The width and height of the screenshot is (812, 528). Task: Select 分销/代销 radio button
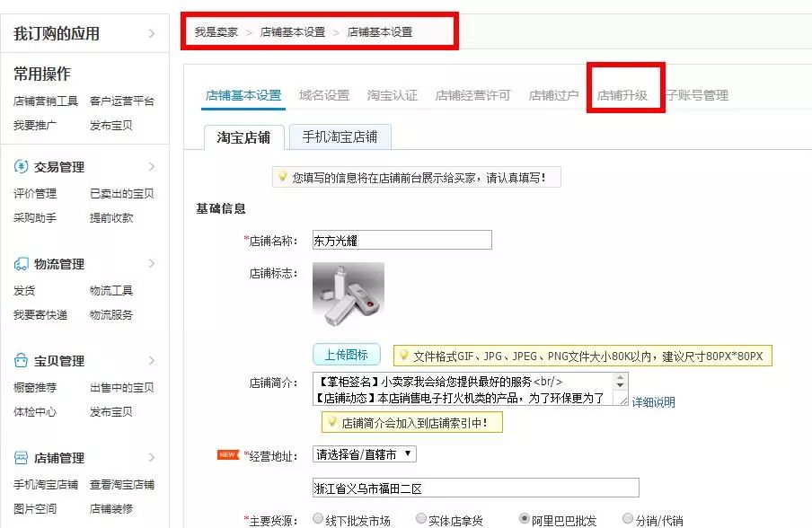[x=628, y=518]
